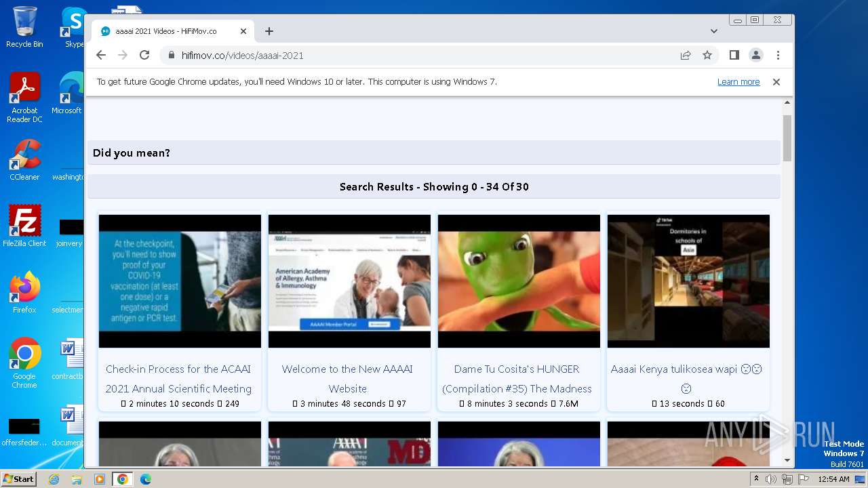Click the forward navigation arrow
Image resolution: width=868 pixels, height=488 pixels.
click(123, 56)
